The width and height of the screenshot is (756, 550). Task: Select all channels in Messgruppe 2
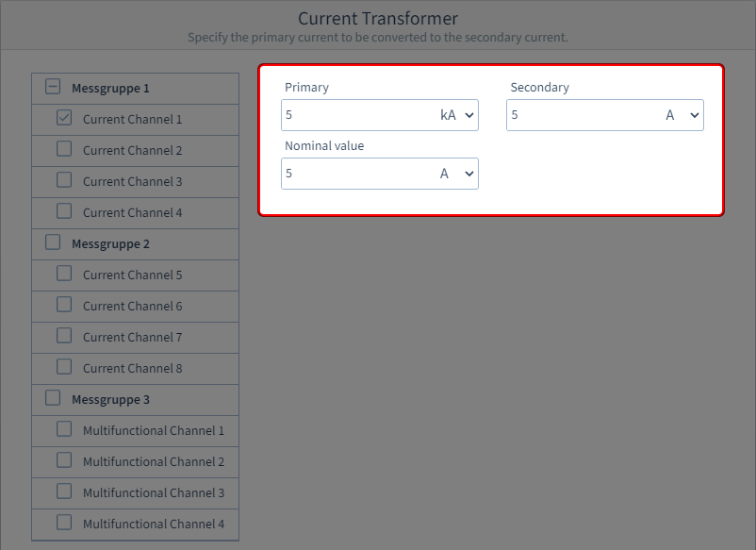[53, 243]
